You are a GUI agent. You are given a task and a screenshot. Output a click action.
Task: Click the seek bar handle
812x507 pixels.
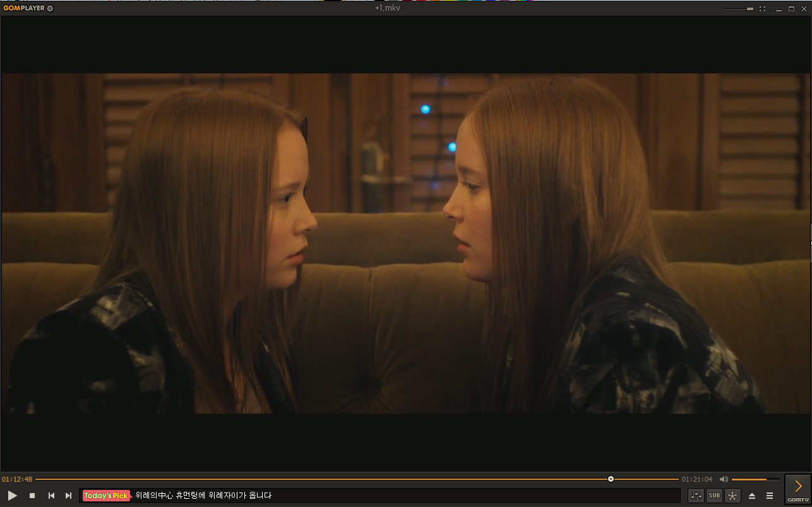coord(611,479)
